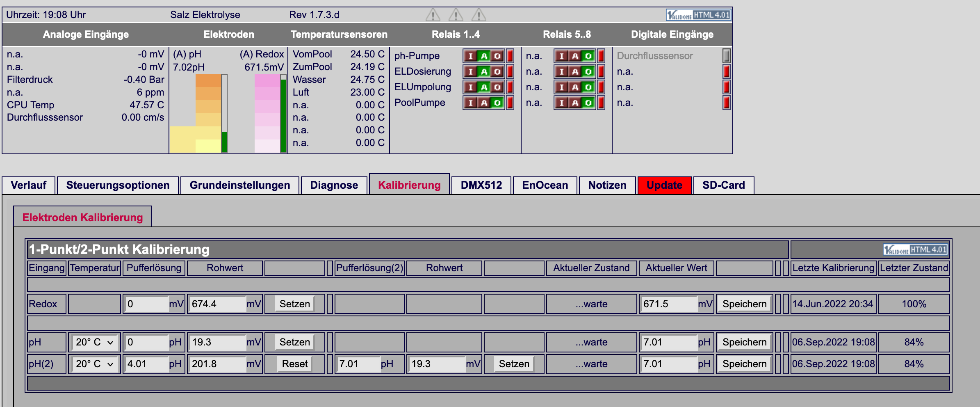Switch PoolPumpe relay to O (off)
Viewport: 980px width, 407px height.
pyautogui.click(x=497, y=103)
